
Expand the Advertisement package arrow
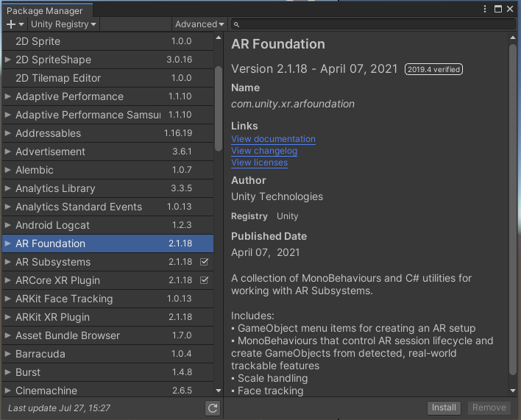7,152
